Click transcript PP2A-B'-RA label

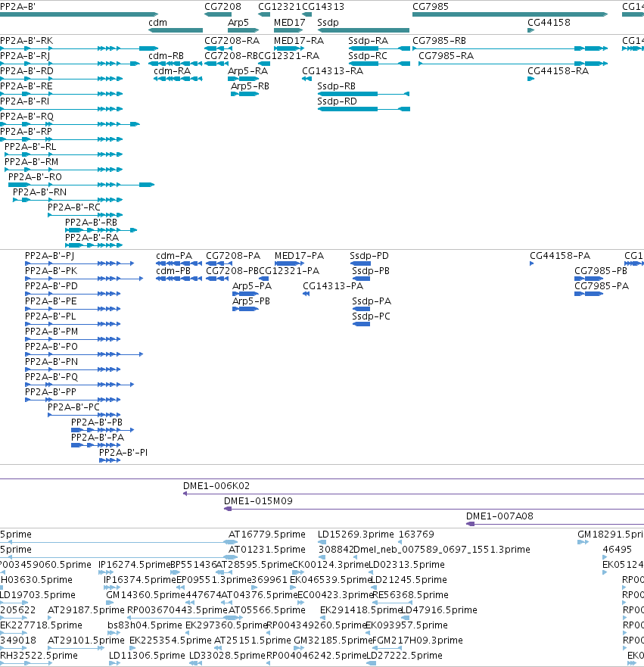point(92,238)
